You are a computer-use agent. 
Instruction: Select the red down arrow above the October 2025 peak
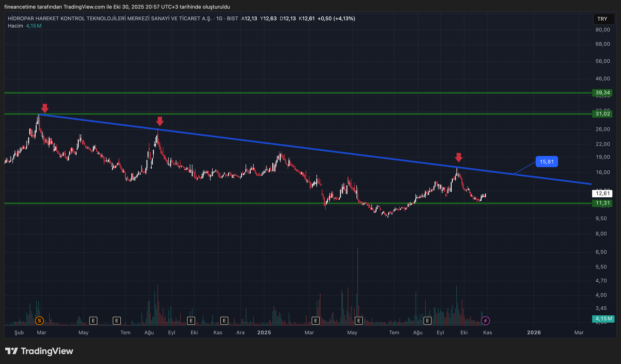[458, 157]
